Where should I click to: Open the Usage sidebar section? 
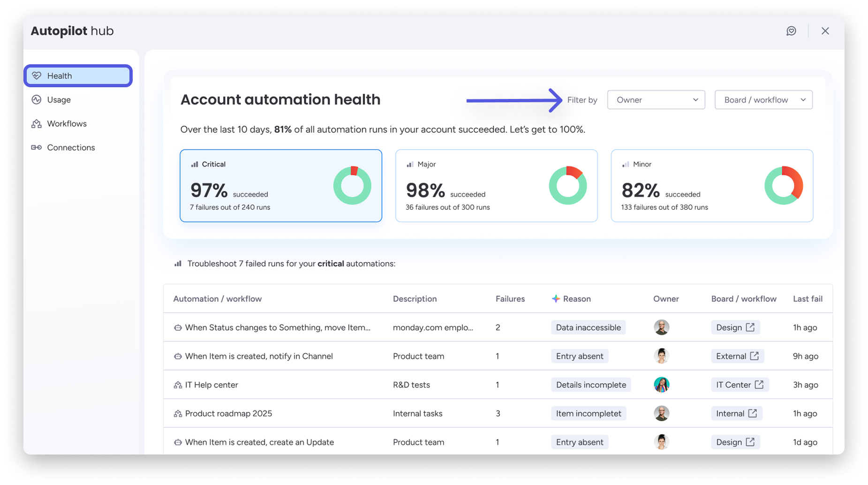coord(59,100)
